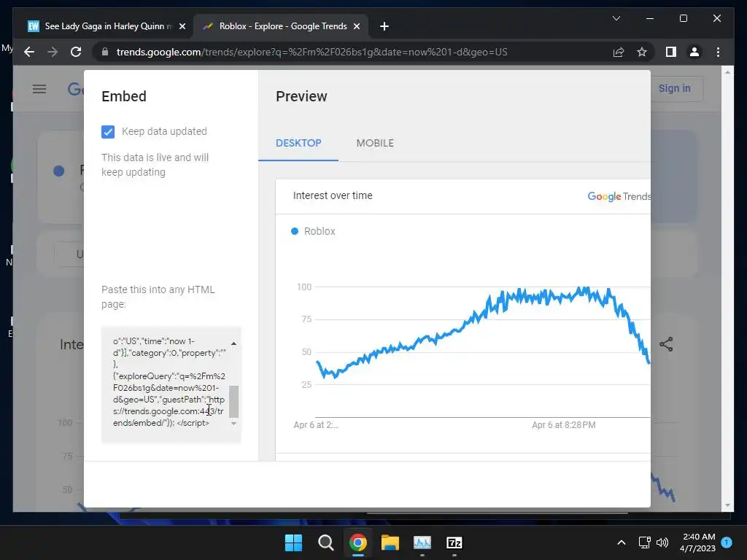This screenshot has width=747, height=560.
Task: Close the See Lady Gaga in Harley Quinn tab
Action: pyautogui.click(x=182, y=26)
